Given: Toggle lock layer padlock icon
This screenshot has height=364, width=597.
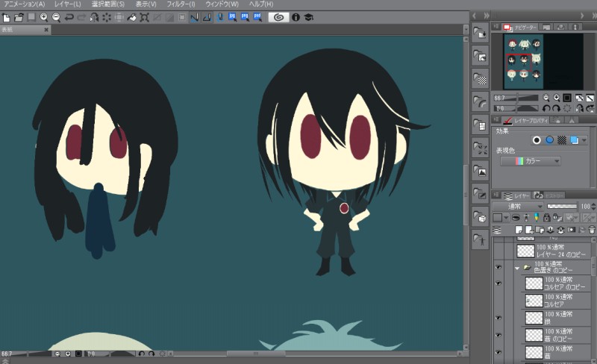Looking at the screenshot, I should (547, 217).
